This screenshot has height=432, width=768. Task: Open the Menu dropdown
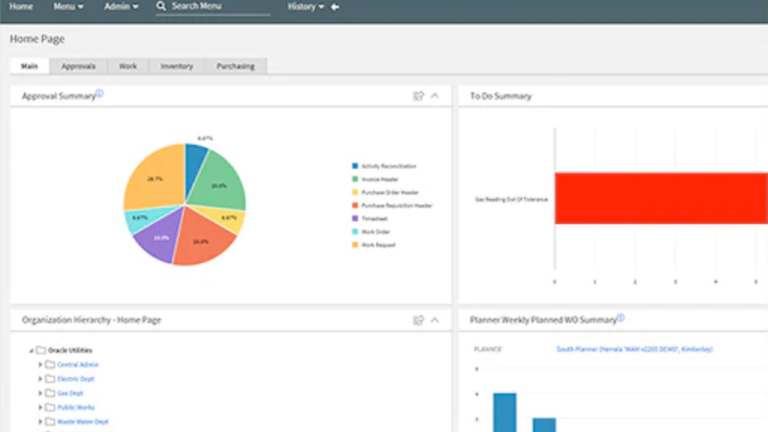(68, 7)
